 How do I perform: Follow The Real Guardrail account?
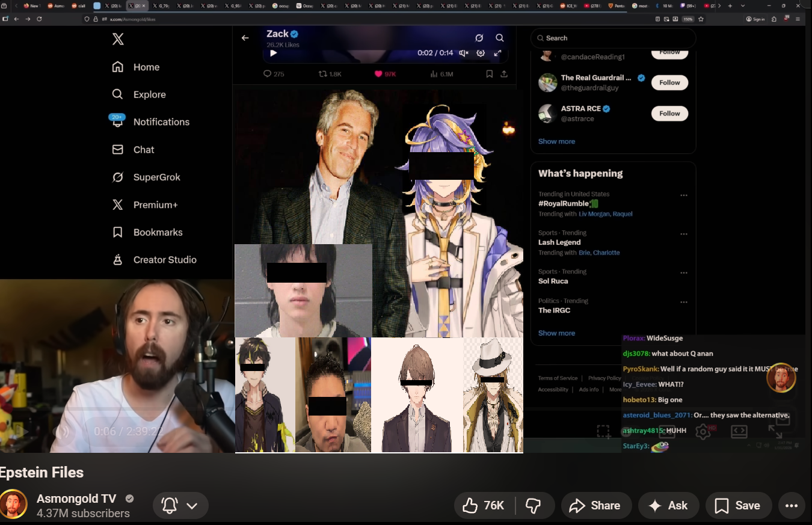[x=669, y=82]
